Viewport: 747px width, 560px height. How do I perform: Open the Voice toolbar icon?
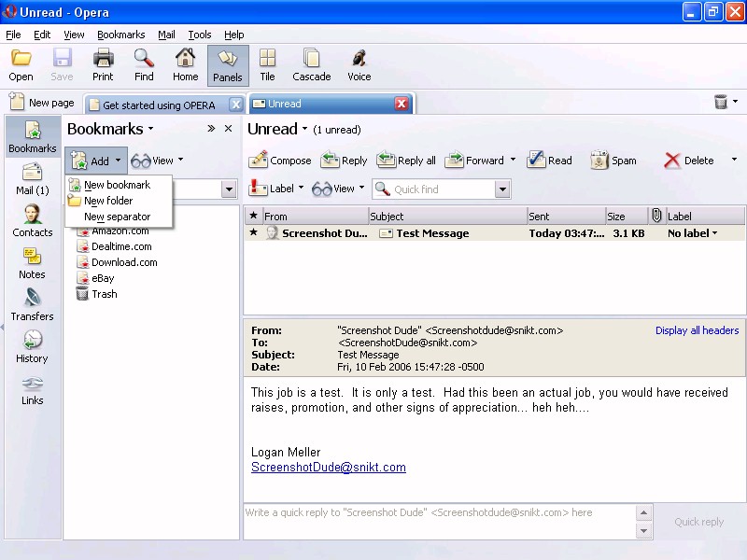tap(359, 65)
